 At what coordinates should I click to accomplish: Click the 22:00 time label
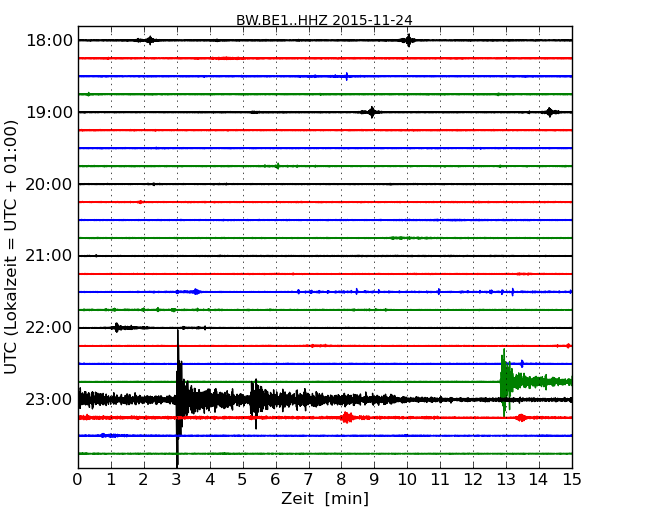point(49,328)
